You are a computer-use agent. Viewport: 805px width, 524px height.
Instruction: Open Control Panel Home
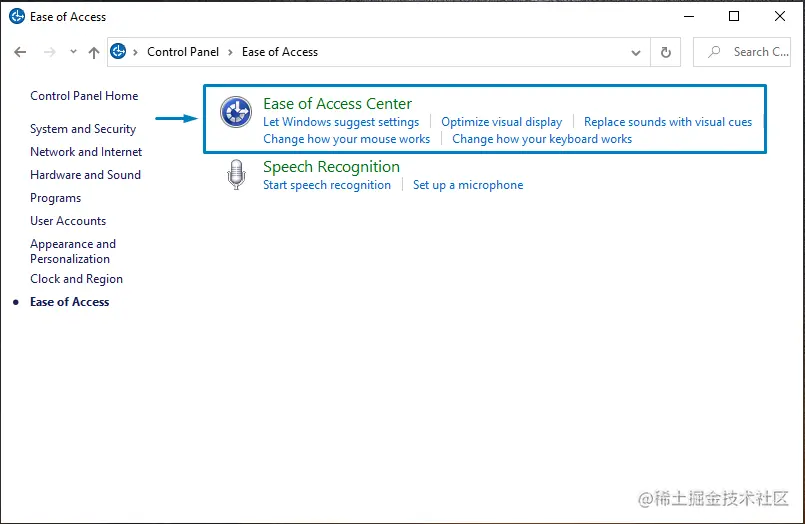point(84,96)
